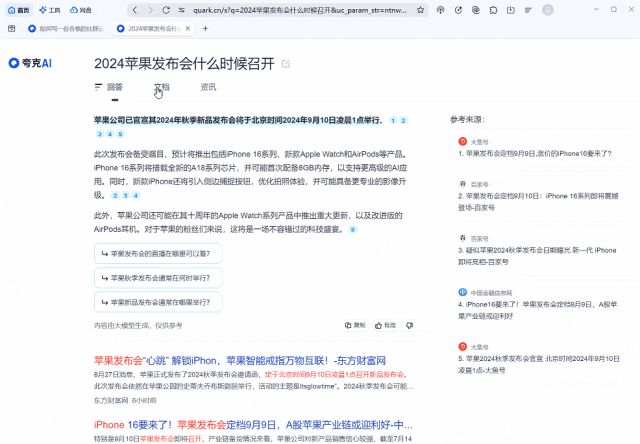Open the browser menu lines icon
Screen dimensions: 640x444
point(528,10)
